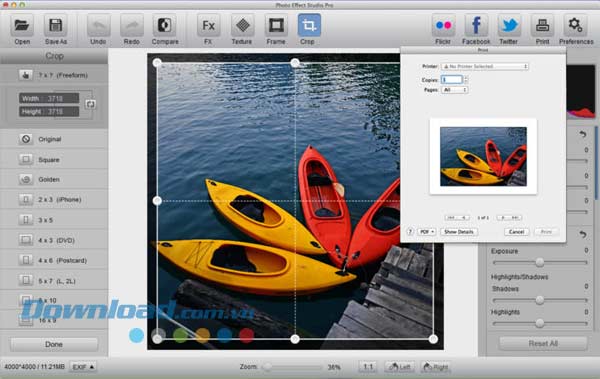This screenshot has height=379, width=600.
Task: Toggle the Compare before/after view
Action: [x=165, y=26]
